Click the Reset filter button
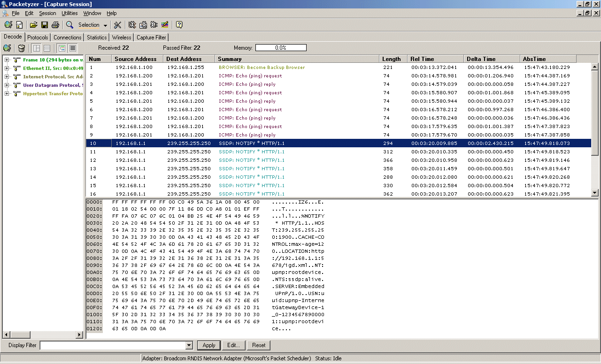 tap(259, 345)
